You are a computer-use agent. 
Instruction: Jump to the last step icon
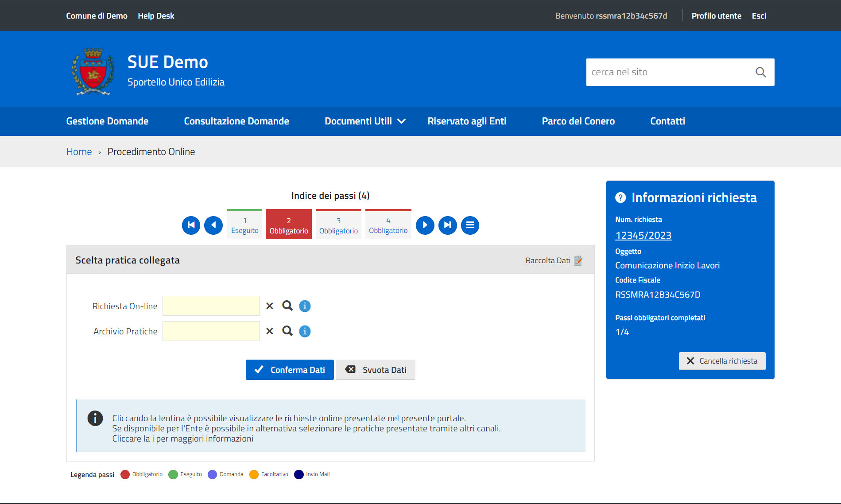pyautogui.click(x=447, y=225)
